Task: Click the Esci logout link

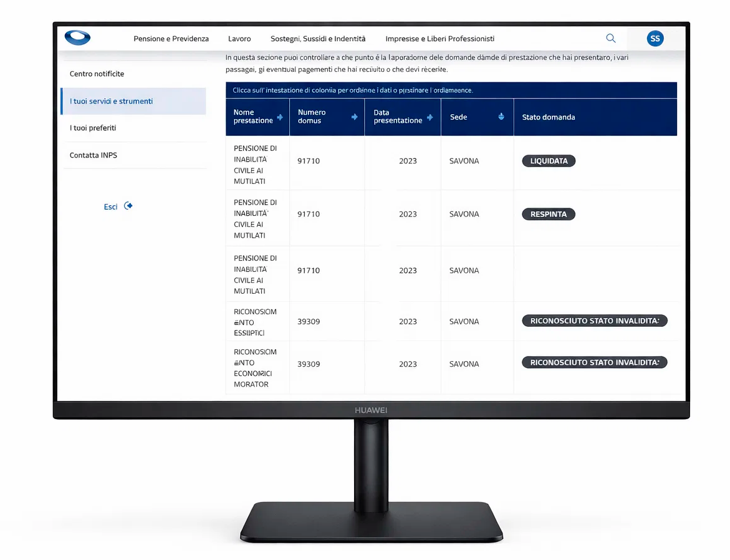Action: [x=110, y=207]
